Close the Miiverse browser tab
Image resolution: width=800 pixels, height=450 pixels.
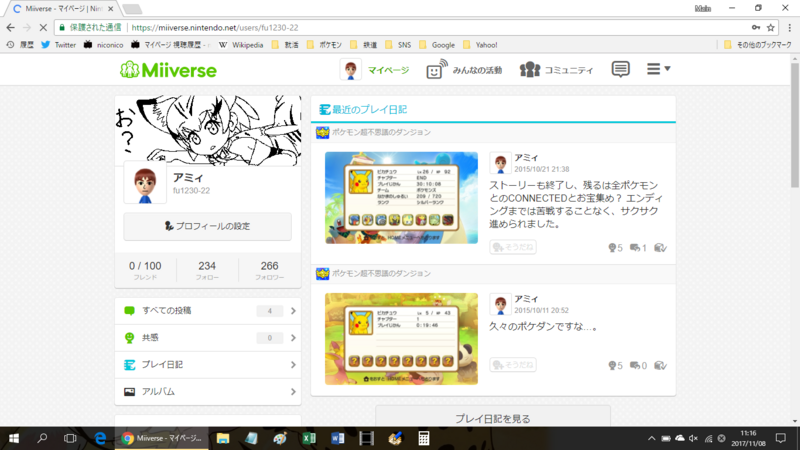coord(111,9)
